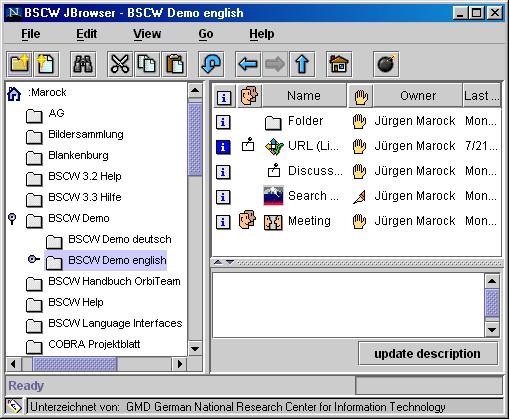Viewport: 510px width, 420px height.
Task: Click tree panel scroll down arrow
Action: (x=195, y=349)
